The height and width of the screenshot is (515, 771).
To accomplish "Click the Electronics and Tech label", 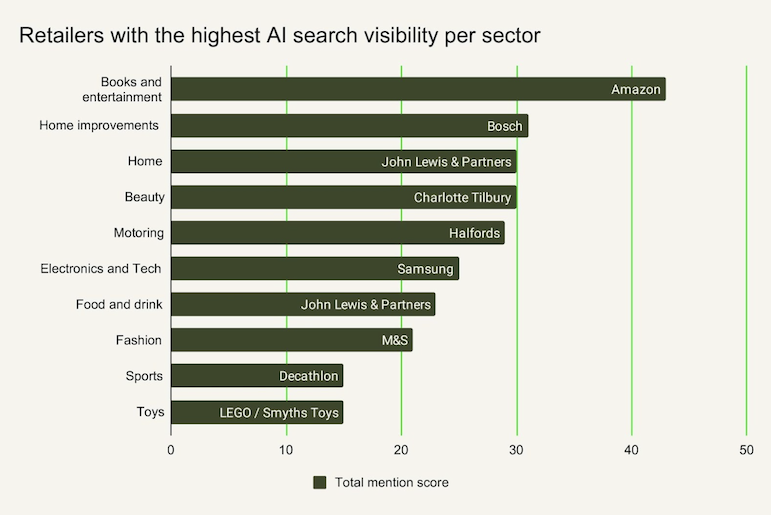I will click(100, 268).
